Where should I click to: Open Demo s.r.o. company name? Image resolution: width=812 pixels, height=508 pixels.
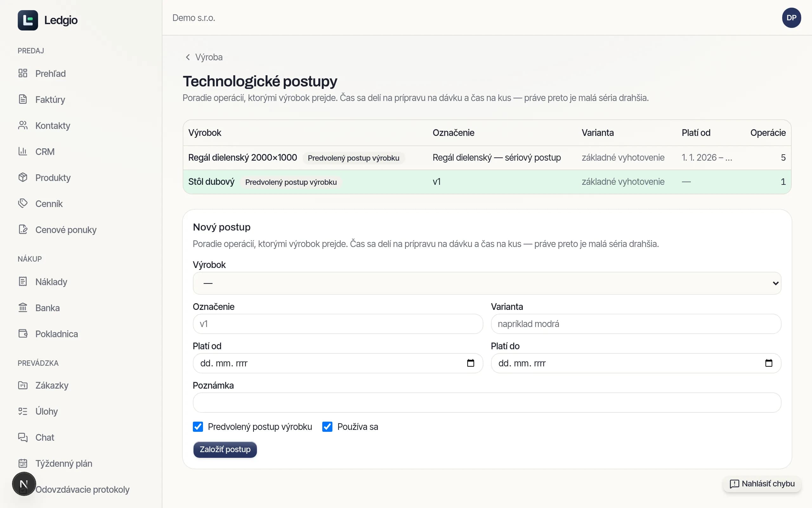[x=193, y=18]
